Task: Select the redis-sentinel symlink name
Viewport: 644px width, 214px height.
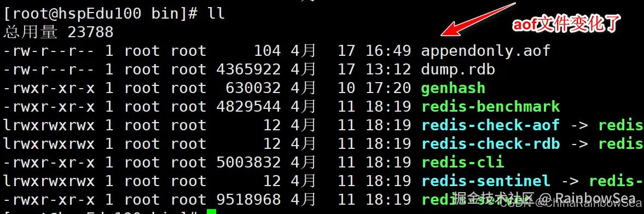Action: [485, 181]
